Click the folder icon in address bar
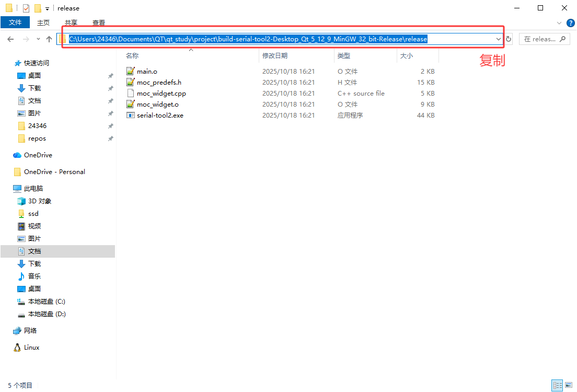 click(x=63, y=39)
